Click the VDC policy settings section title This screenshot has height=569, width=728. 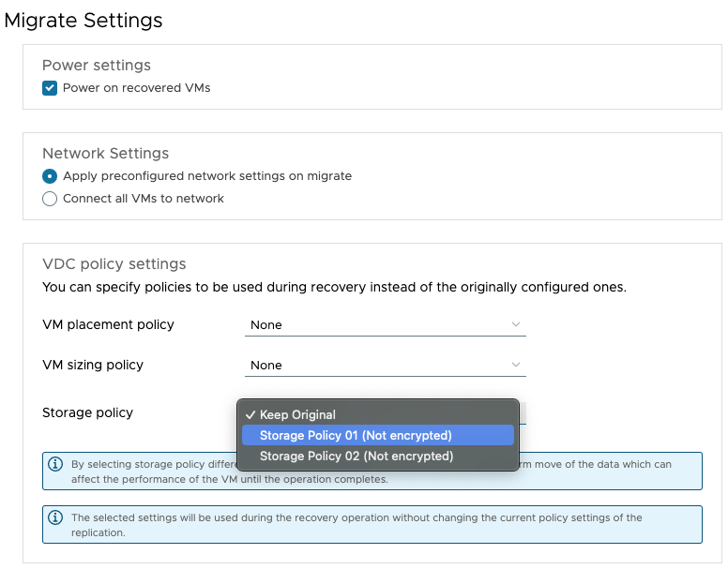pyautogui.click(x=114, y=264)
